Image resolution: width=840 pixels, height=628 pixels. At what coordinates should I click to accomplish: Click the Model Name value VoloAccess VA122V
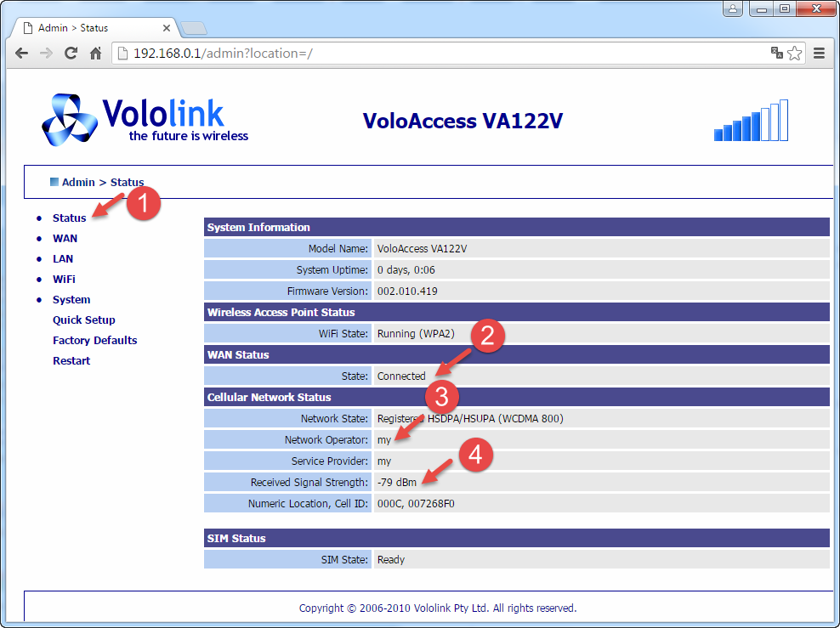click(423, 248)
